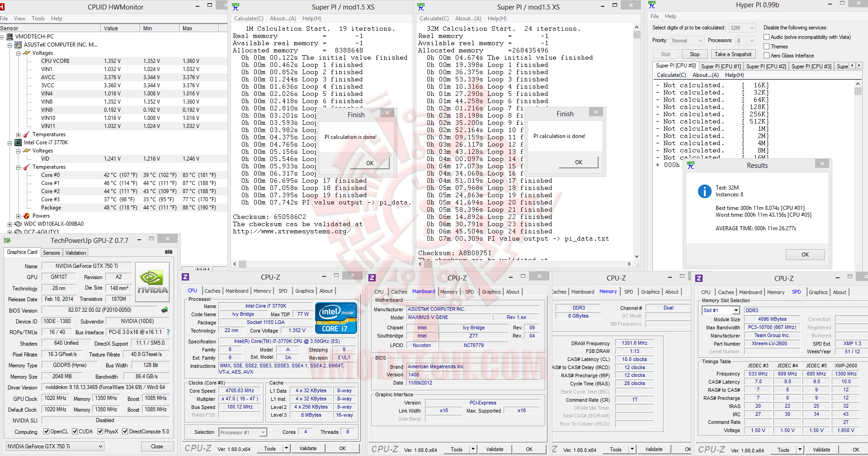The width and height of the screenshot is (868, 456).
Task: Click the BIOS save icon beside BIOS Version
Action: pyautogui.click(x=165, y=310)
